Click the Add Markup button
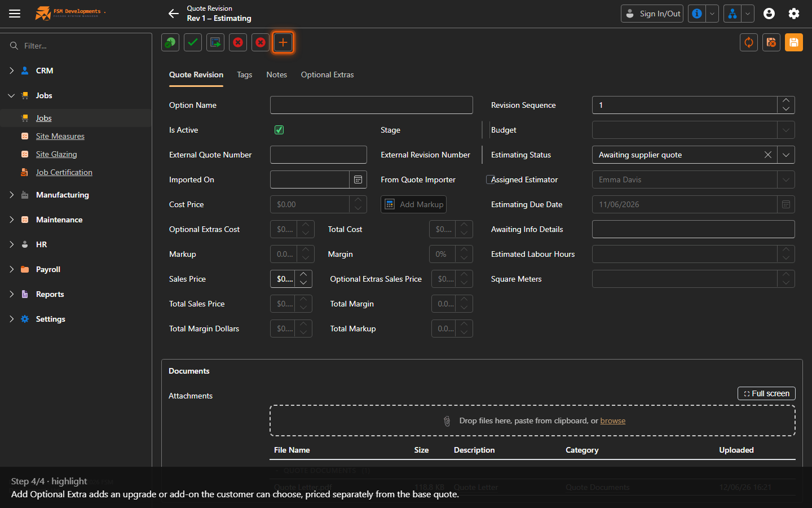812x508 pixels. coord(414,204)
